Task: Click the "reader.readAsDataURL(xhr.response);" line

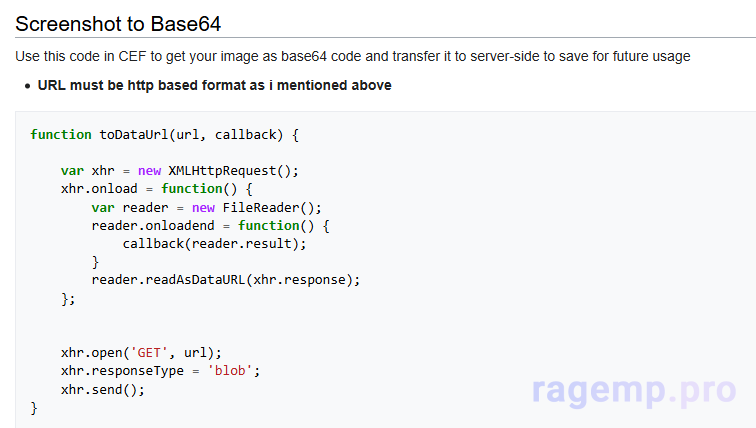Action: pyautogui.click(x=225, y=280)
